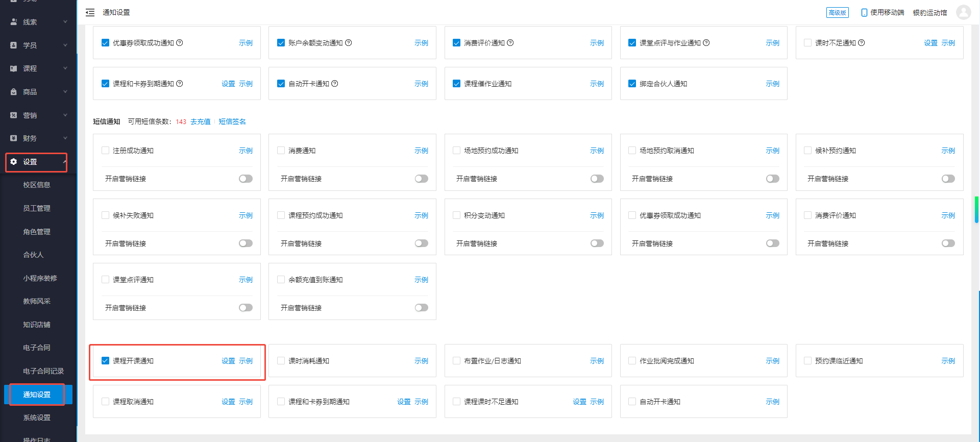Open 电子合同记录 in the sidebar
Image resolution: width=980 pixels, height=442 pixels.
[43, 371]
